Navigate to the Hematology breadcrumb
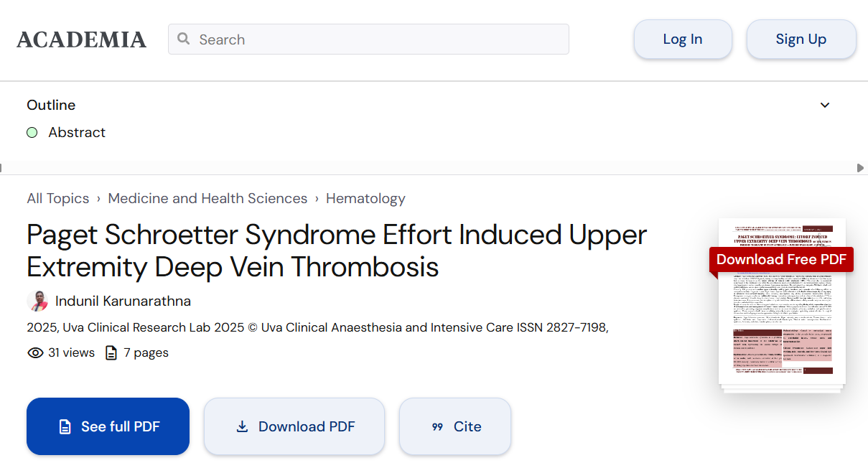 pos(365,198)
